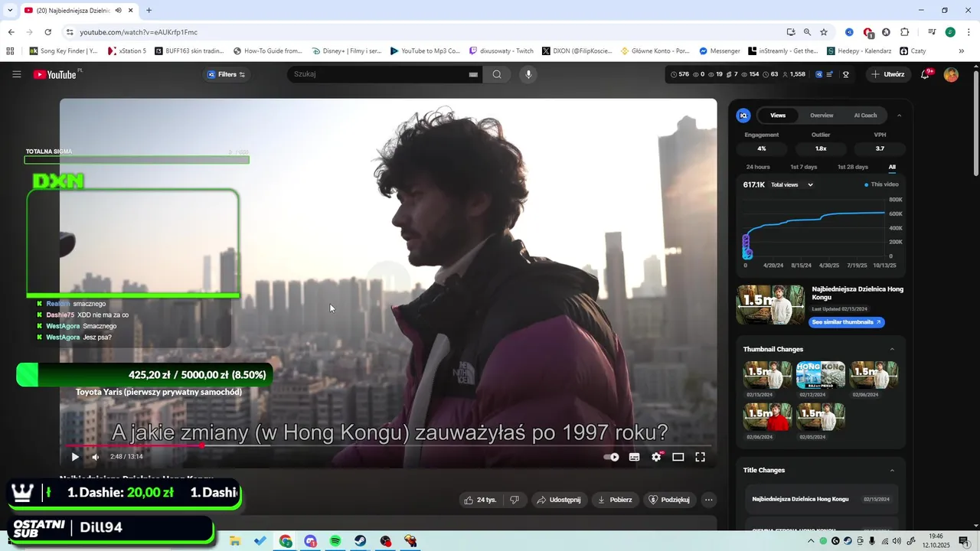Open the on-screen keyboard icon in search
Image resolution: width=980 pixels, height=551 pixels.
[x=473, y=74]
